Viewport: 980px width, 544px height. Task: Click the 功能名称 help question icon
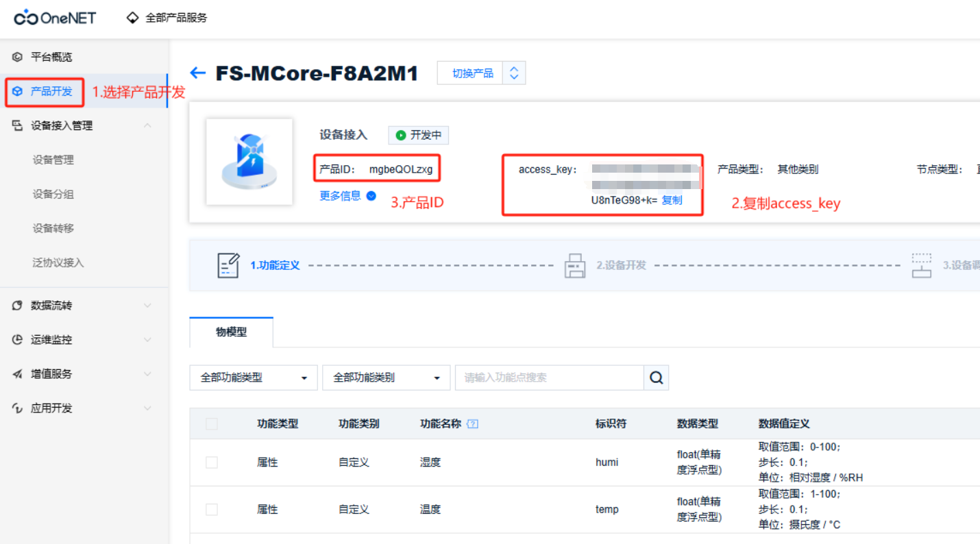coord(472,424)
